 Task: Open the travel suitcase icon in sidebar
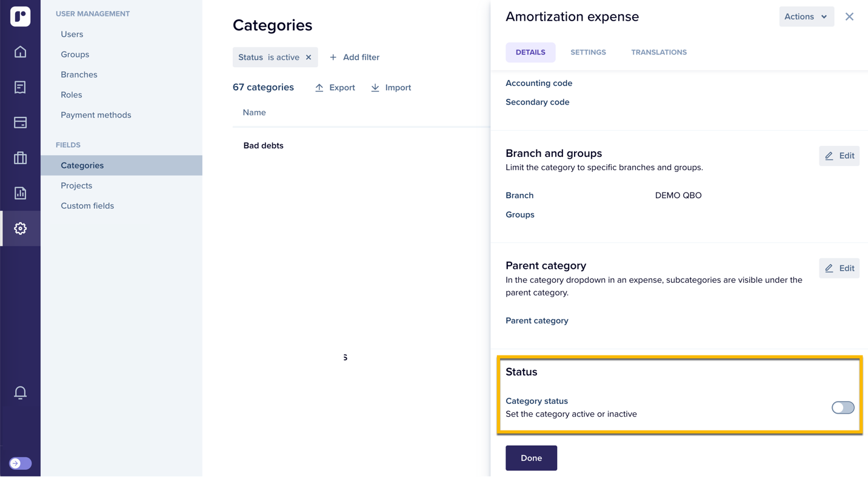20,158
